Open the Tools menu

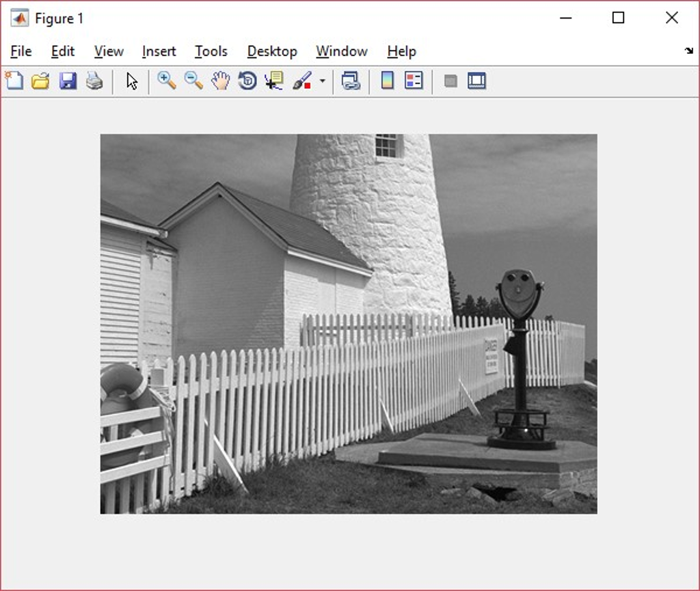coord(211,51)
